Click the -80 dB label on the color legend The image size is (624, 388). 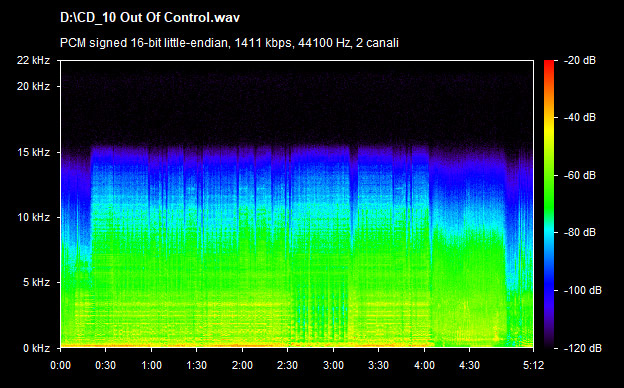pyautogui.click(x=580, y=232)
